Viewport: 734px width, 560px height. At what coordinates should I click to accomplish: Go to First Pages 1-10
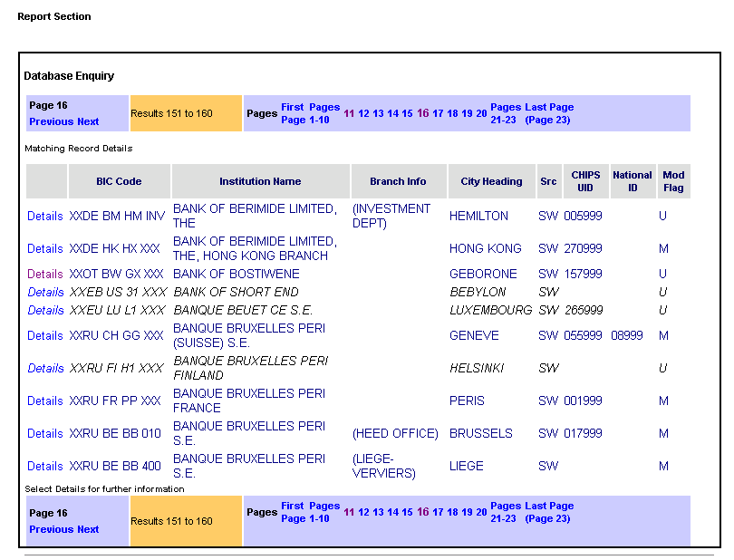point(305,112)
